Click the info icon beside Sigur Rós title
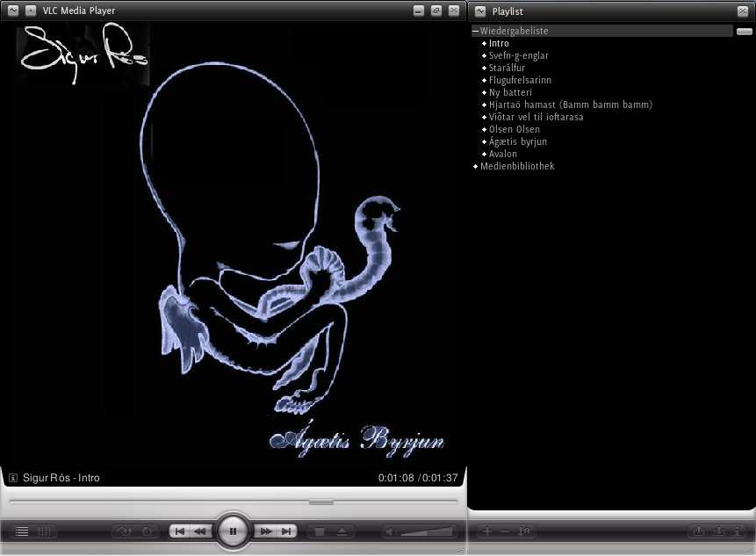 coord(13,478)
